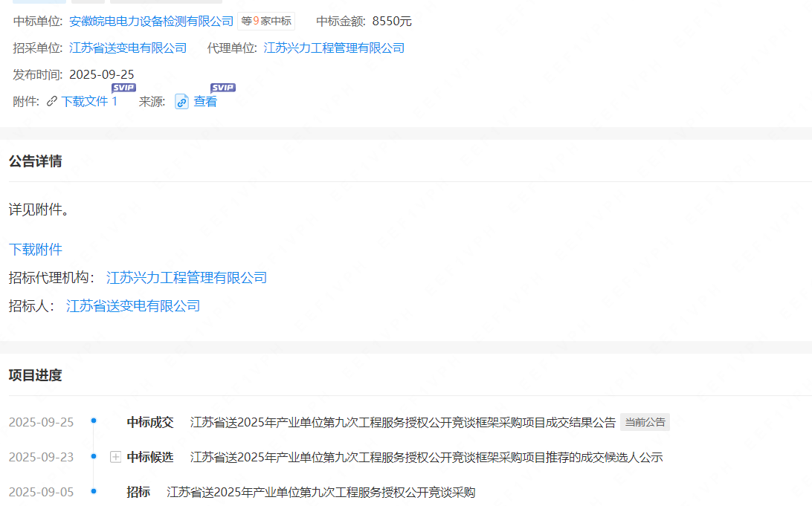Image resolution: width=812 pixels, height=506 pixels.
Task: Show the 等9家中标 winners list
Action: coord(266,22)
